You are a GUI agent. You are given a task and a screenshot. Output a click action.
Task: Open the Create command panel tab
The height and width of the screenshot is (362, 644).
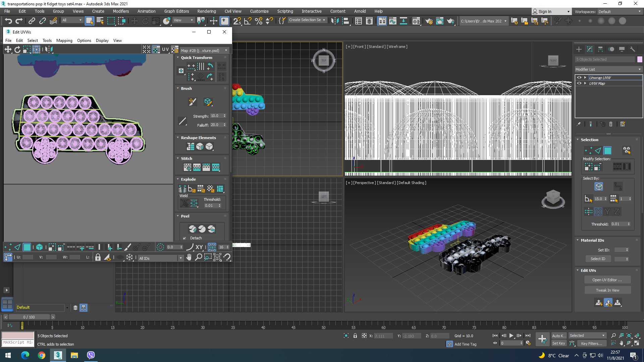(579, 49)
